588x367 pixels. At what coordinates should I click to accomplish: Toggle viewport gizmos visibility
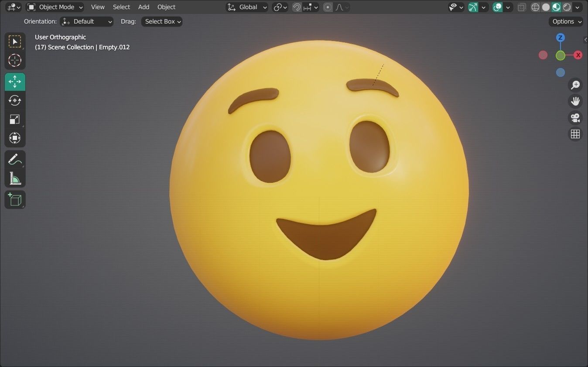[473, 7]
